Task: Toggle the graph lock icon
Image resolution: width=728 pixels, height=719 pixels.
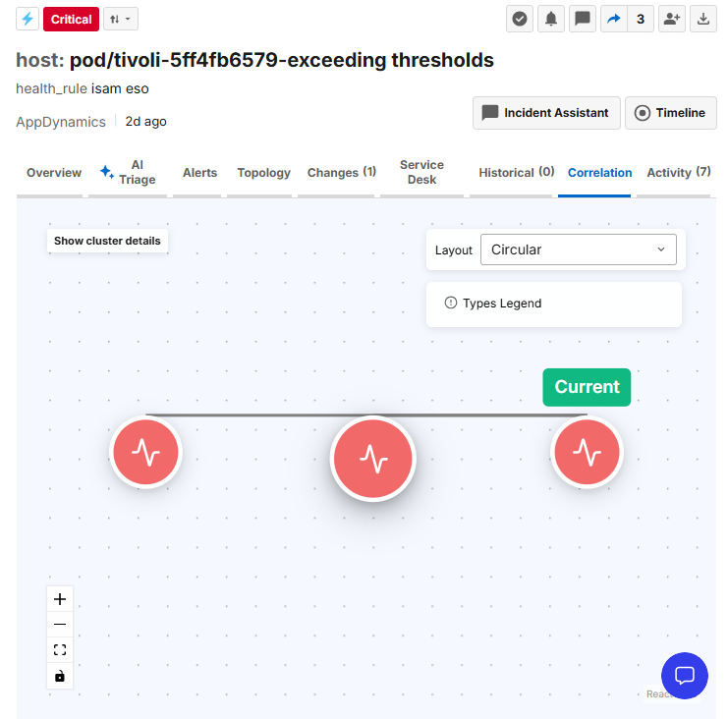Action: tap(60, 676)
